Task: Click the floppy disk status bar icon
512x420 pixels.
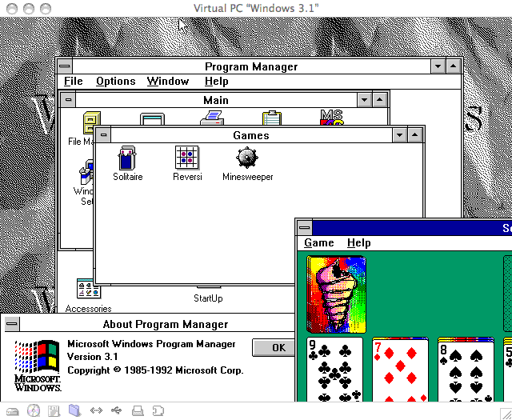Action: point(54,410)
